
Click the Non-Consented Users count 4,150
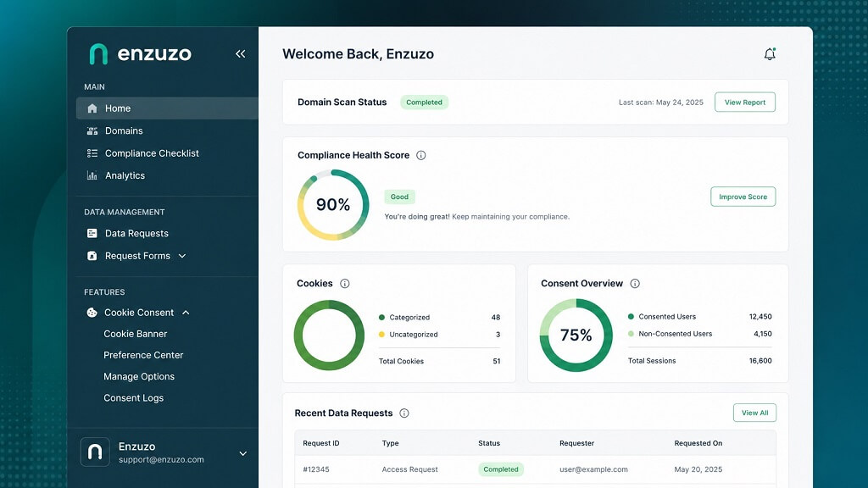pyautogui.click(x=762, y=334)
